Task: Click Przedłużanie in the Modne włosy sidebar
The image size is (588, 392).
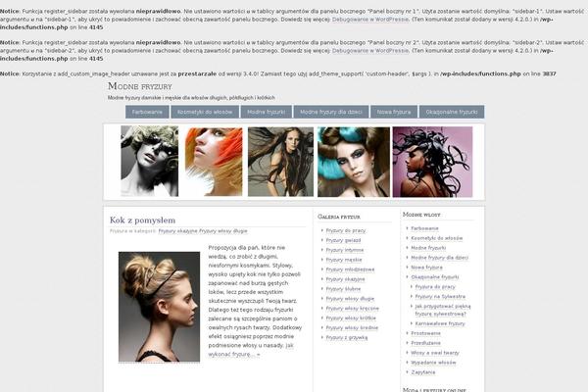Action: 426,343
